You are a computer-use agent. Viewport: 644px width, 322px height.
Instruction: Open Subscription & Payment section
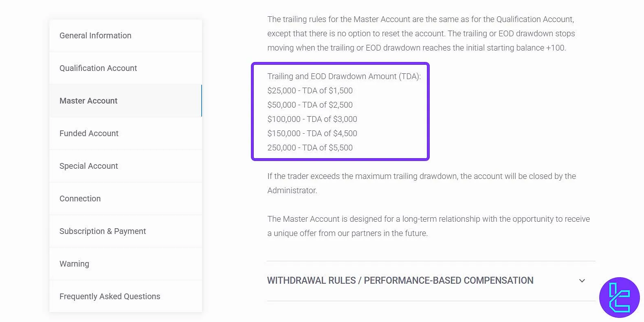(103, 231)
